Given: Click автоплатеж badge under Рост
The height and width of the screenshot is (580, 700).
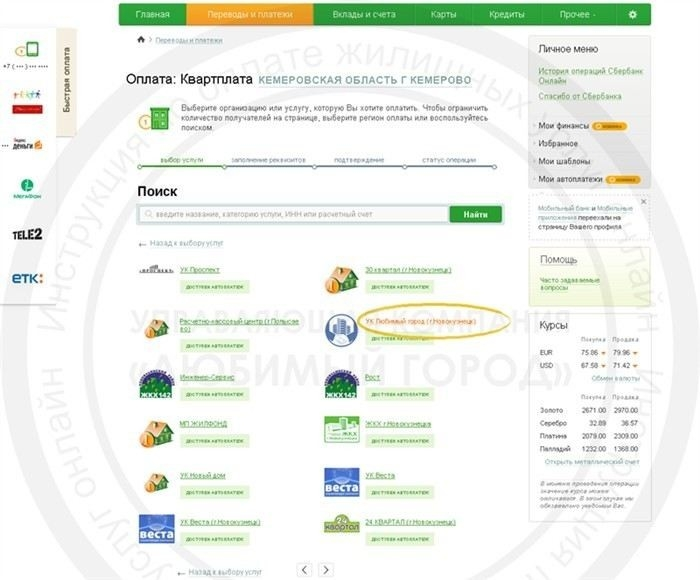Looking at the screenshot, I should tap(400, 394).
